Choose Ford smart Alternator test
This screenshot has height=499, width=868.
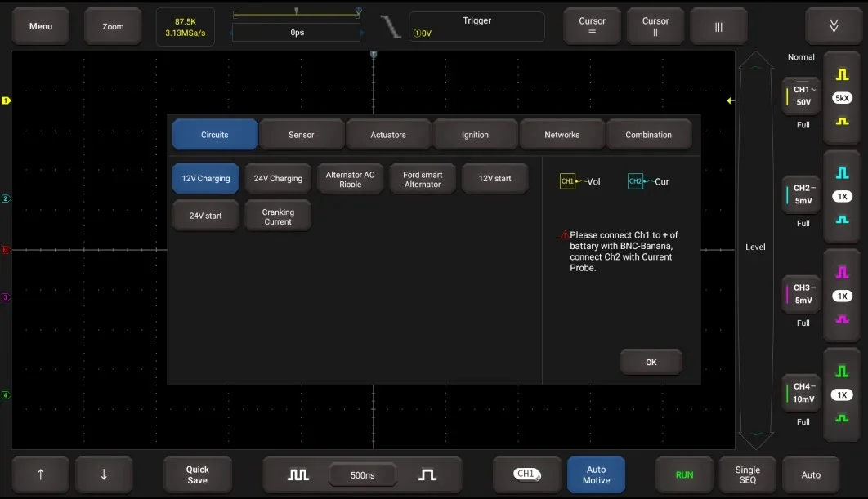click(423, 179)
